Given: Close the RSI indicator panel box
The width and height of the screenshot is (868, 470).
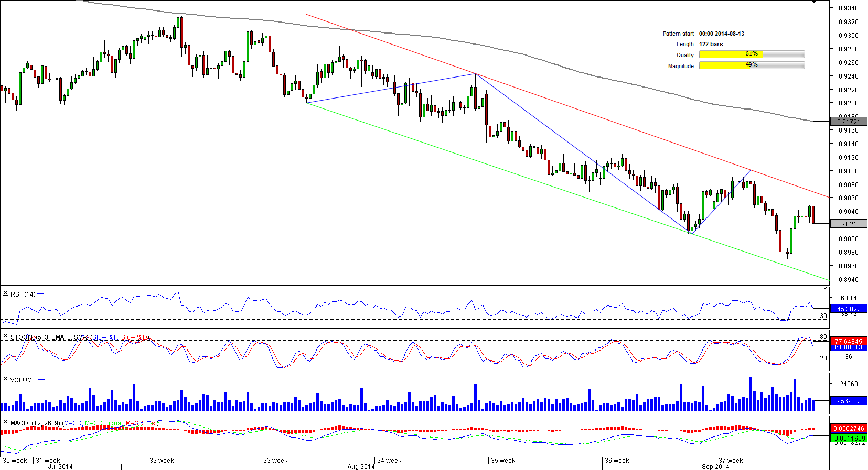Looking at the screenshot, I should click(x=5, y=293).
